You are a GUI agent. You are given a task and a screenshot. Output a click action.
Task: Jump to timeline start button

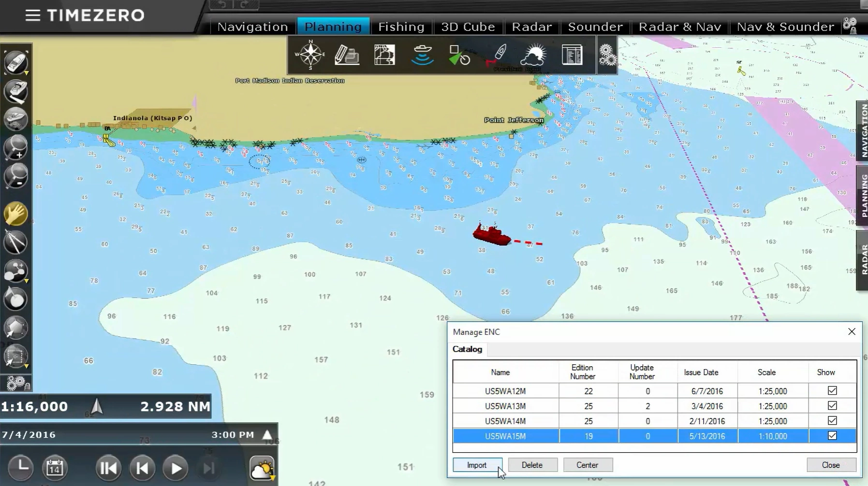[108, 468]
